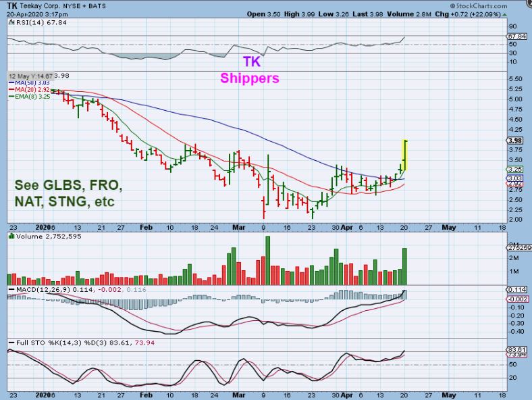Click the MA(20) 2.92 legend entry
The height and width of the screenshot is (400, 532).
[x=29, y=90]
